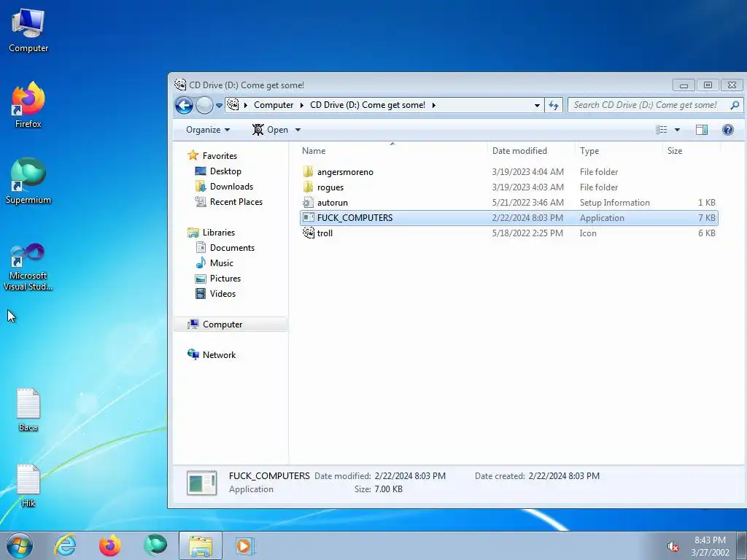
Task: Select the Hik text file on desktop
Action: point(28,485)
